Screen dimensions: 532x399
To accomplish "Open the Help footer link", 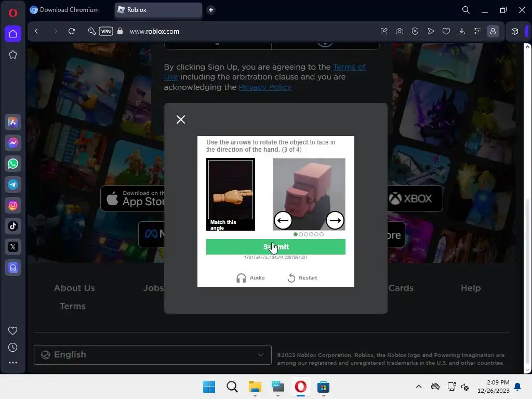I will pos(471,288).
